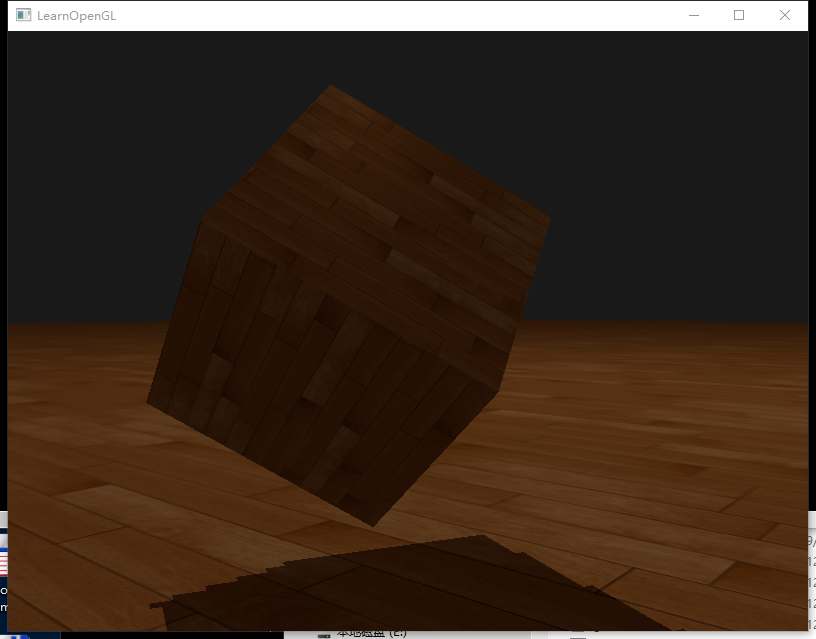Close the LearnOpenGL window
The height and width of the screenshot is (639, 816).
click(x=785, y=16)
